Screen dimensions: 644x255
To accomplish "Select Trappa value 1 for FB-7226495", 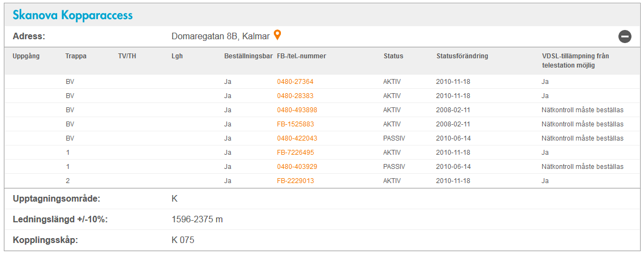I will 68,152.
